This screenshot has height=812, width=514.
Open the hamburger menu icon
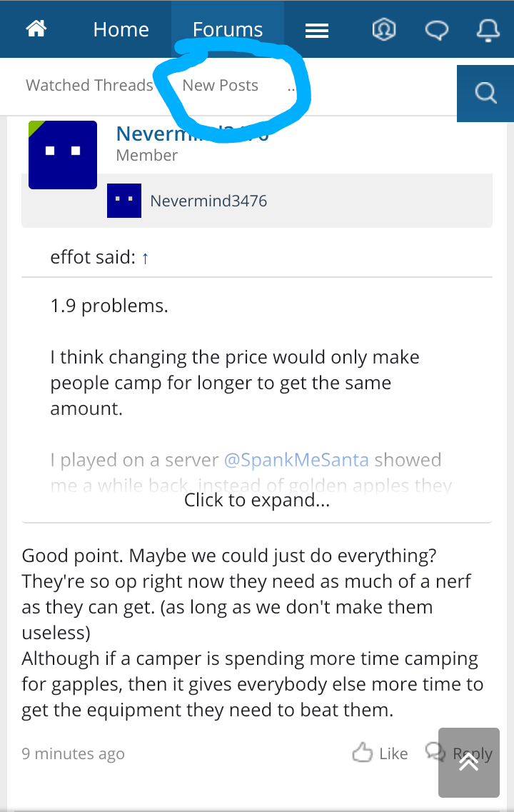[x=317, y=31]
